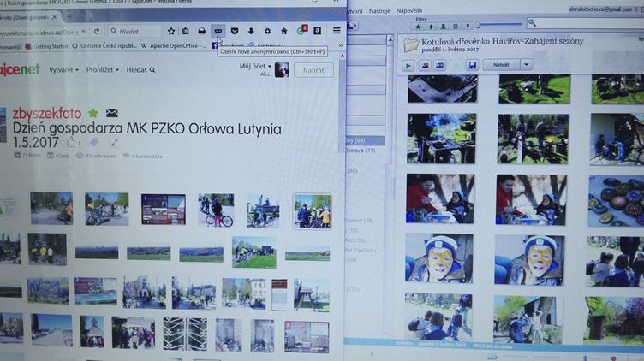
Task: Close the Firefox tab
Action: coord(54,17)
